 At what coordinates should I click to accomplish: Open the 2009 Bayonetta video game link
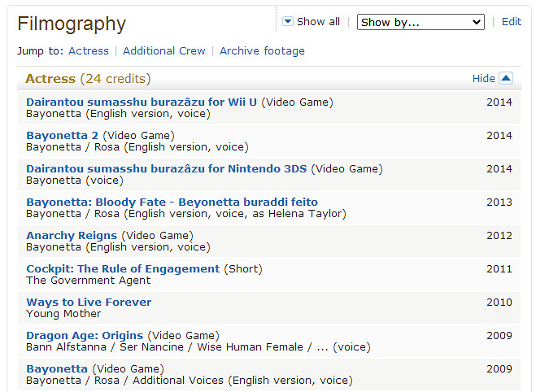57,369
